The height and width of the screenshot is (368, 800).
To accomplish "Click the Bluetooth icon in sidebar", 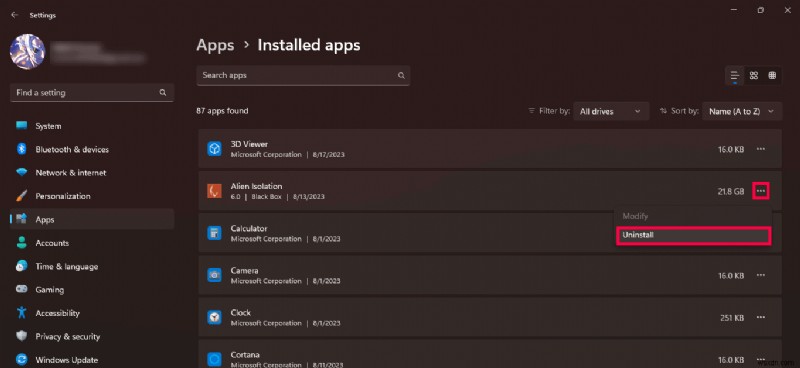I will click(x=21, y=149).
